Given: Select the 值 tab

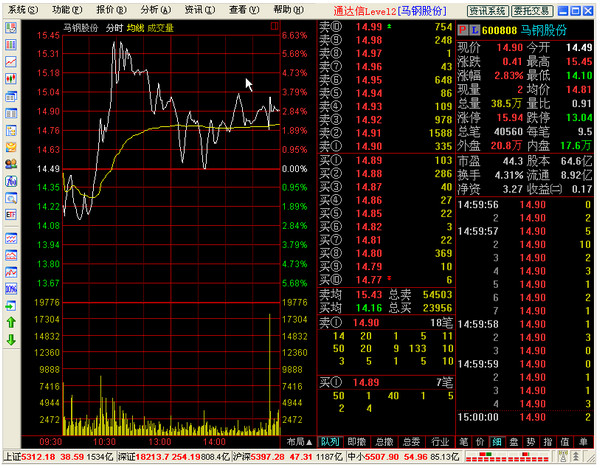Looking at the screenshot, I should (x=565, y=442).
